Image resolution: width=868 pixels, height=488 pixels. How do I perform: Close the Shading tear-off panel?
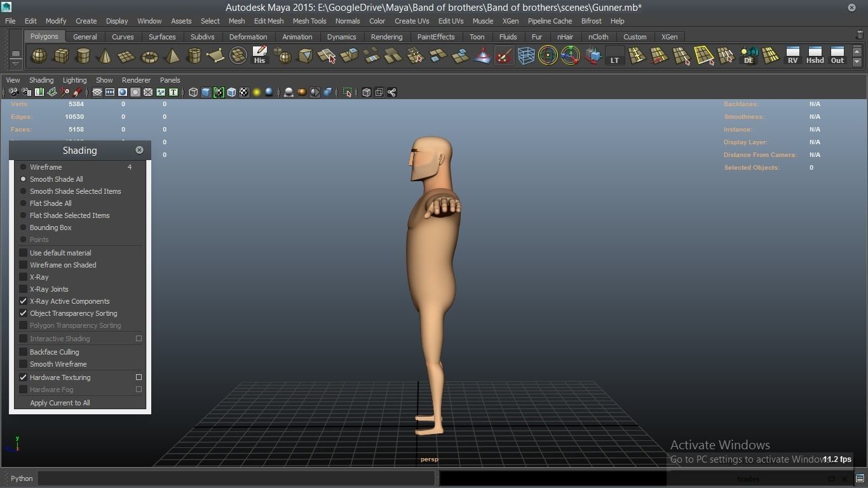[x=139, y=150]
